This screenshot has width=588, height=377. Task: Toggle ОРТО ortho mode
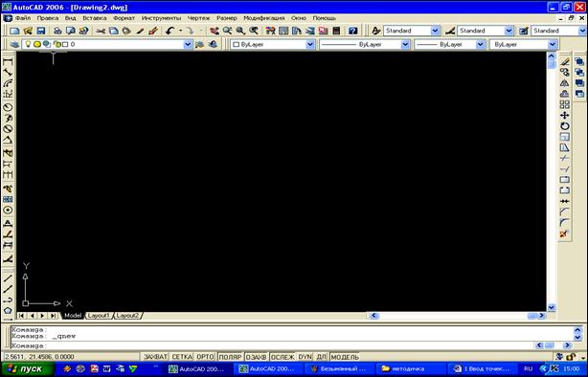click(206, 357)
